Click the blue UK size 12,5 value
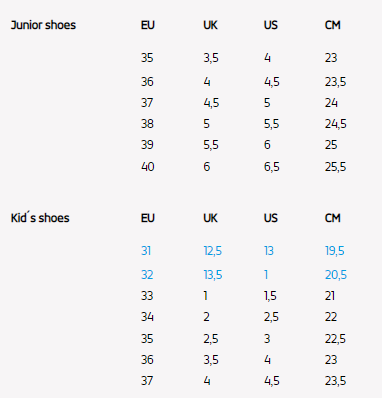The image size is (382, 398). [x=213, y=251]
